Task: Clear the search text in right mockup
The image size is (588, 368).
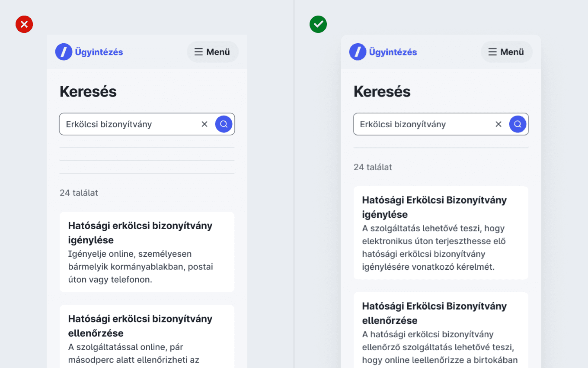Action: [499, 124]
